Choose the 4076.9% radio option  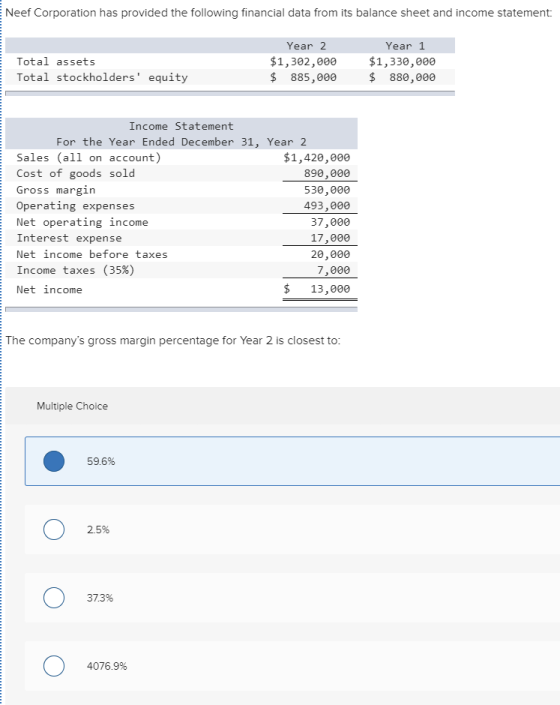54,666
